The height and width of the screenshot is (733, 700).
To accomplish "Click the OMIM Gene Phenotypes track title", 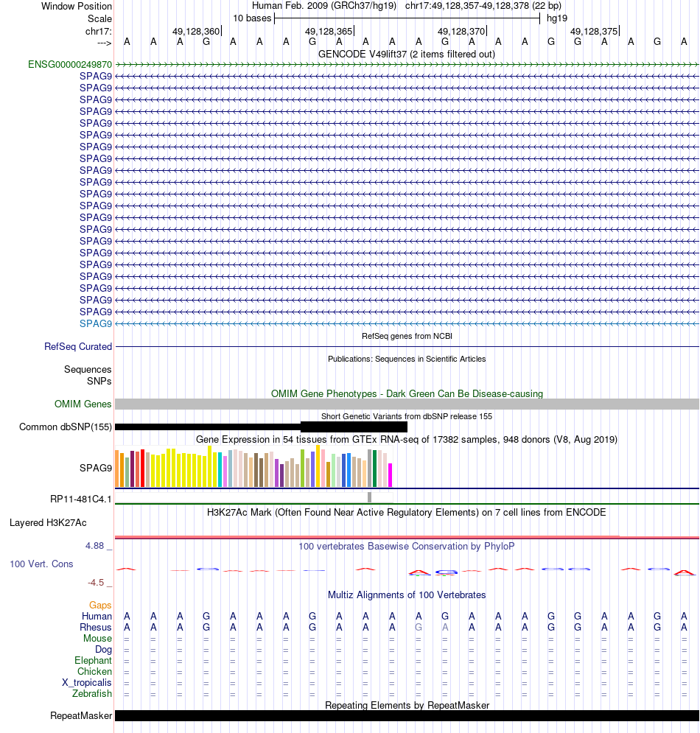I will click(x=407, y=393).
